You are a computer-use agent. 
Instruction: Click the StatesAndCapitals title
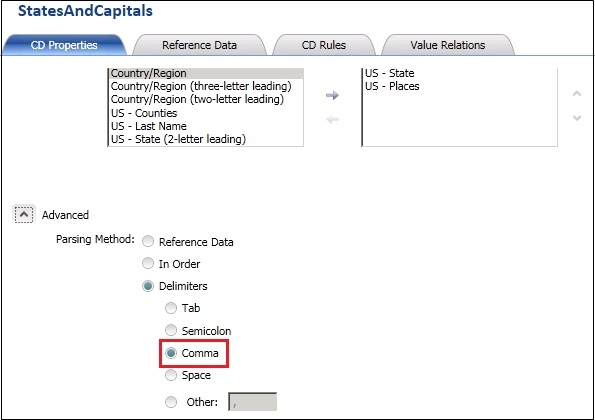pos(85,11)
